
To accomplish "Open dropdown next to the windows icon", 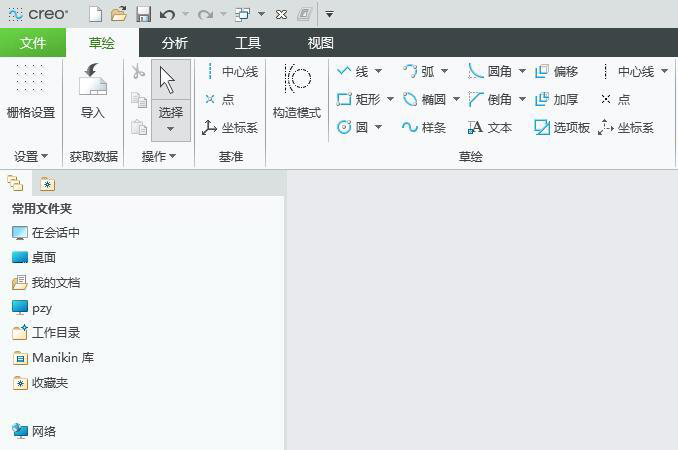I will (261, 14).
